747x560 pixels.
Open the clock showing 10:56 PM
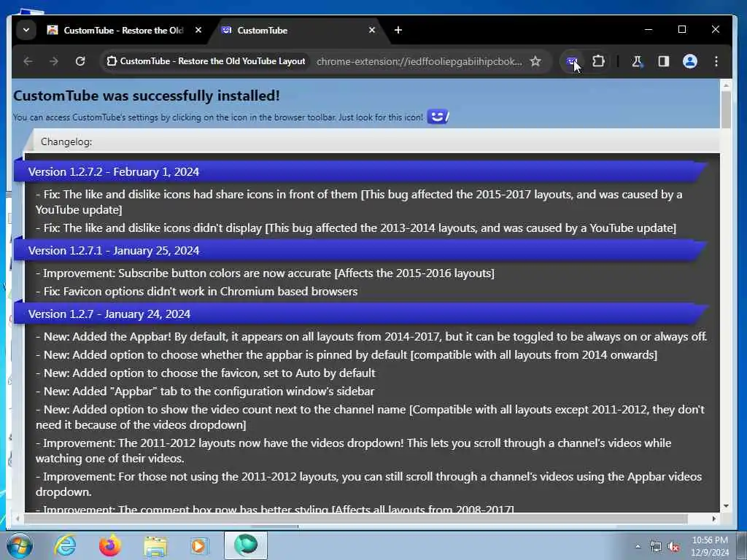710,546
